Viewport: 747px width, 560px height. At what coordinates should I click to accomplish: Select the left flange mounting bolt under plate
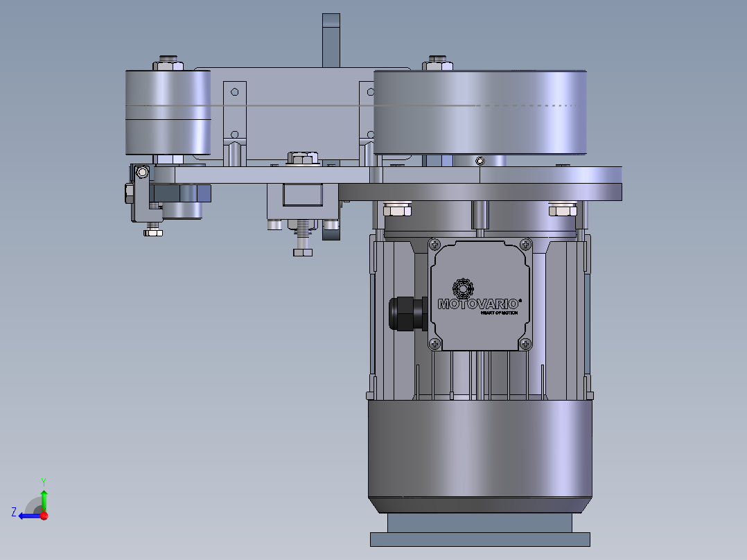coord(397,210)
